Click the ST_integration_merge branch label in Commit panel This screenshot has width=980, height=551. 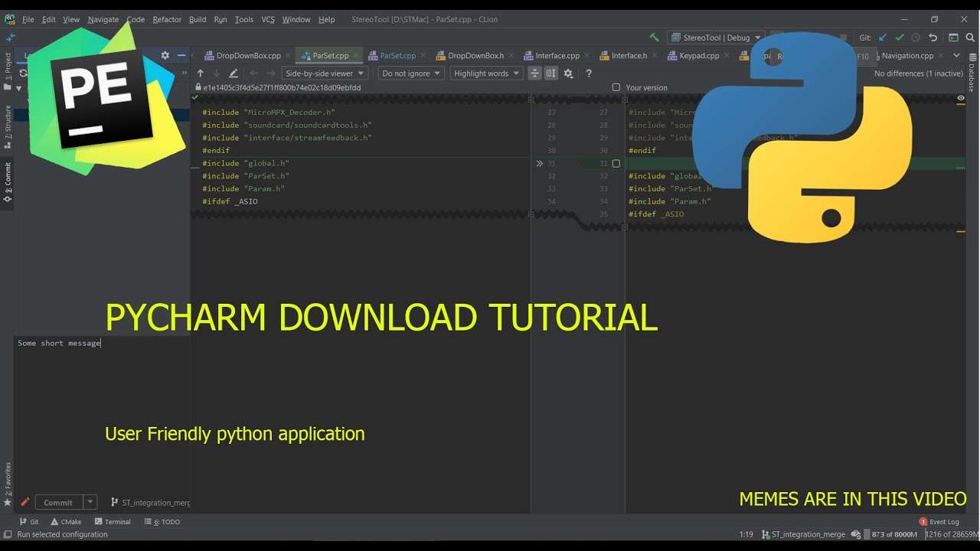150,503
